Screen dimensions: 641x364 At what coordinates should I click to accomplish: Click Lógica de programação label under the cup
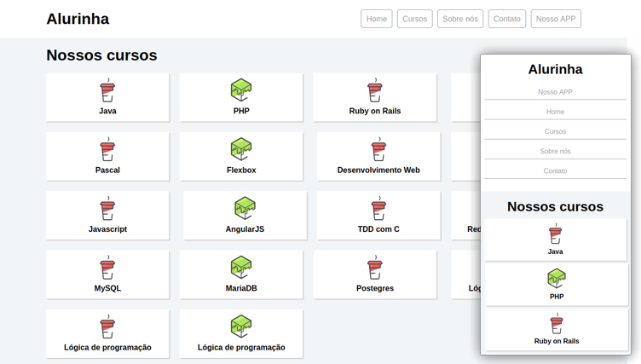[107, 347]
